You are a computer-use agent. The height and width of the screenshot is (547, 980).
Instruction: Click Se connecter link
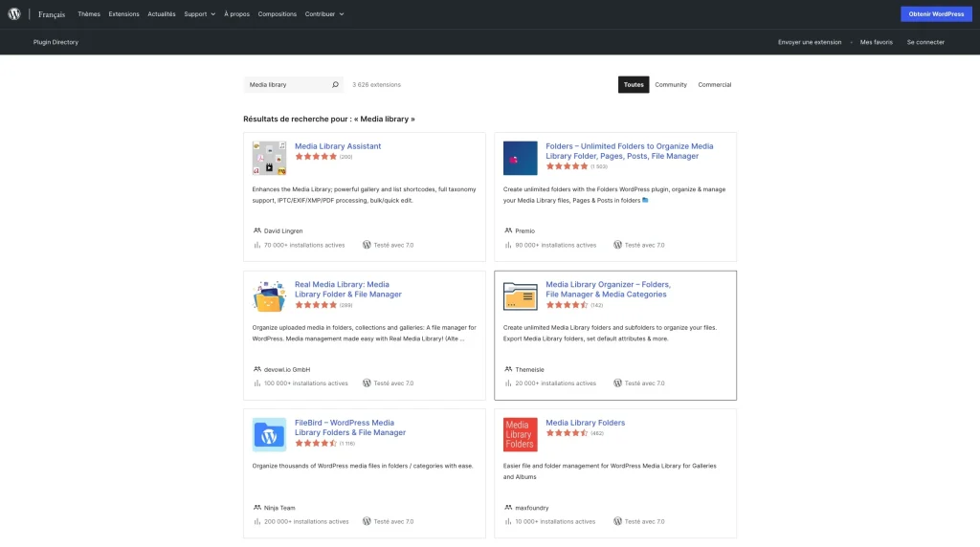(925, 42)
